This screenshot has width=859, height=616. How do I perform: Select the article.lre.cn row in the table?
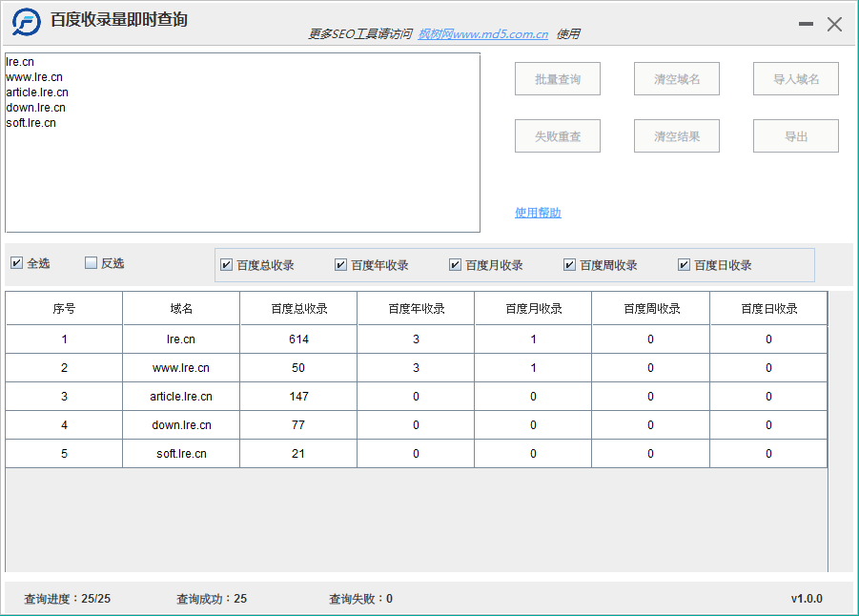tap(181, 397)
